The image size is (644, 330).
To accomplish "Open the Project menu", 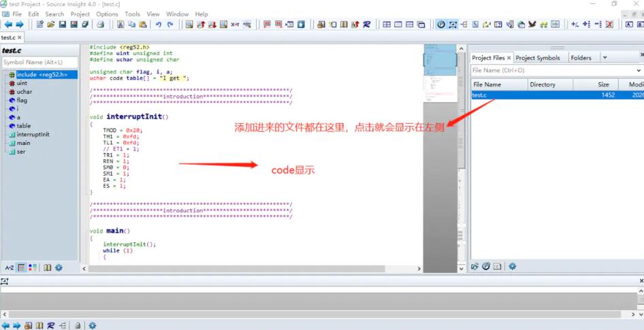I will pyautogui.click(x=80, y=14).
